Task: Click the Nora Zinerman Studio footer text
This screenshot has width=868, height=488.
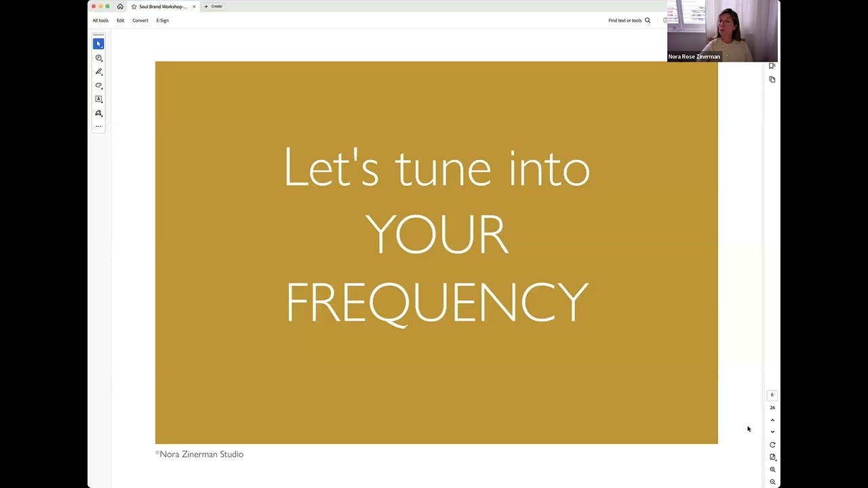Action: [199, 454]
